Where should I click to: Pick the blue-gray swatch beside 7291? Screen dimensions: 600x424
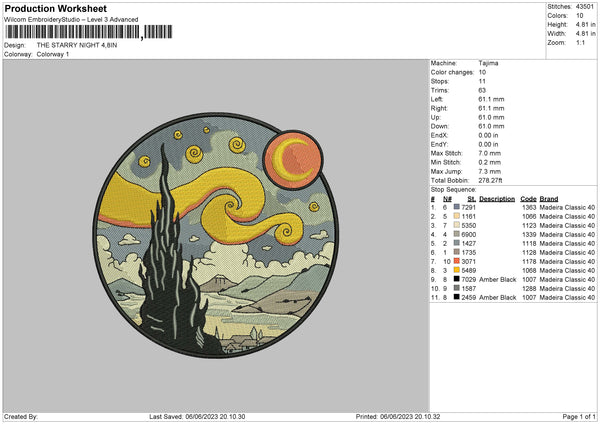[457, 207]
